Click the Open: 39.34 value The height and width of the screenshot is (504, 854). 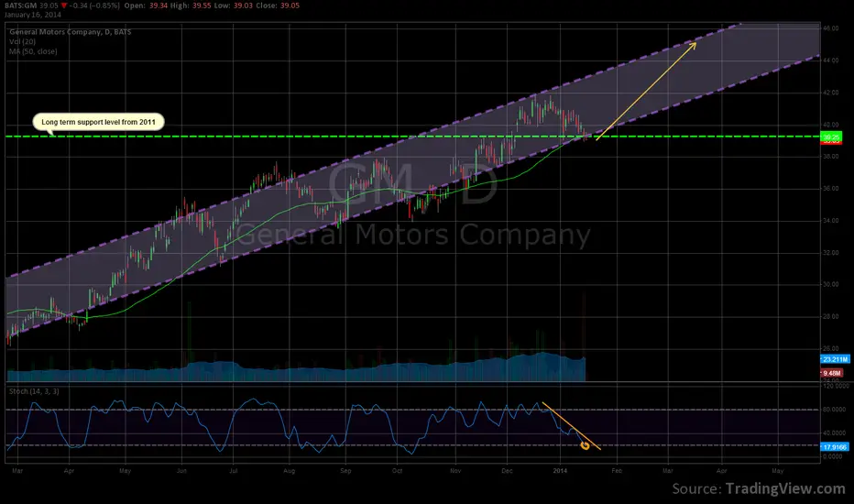coord(147,5)
